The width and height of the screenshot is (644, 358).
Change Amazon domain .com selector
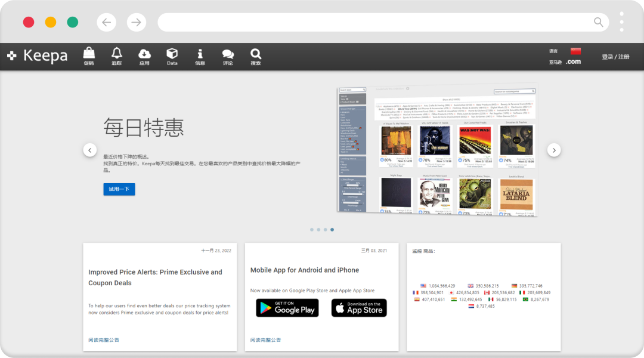point(573,61)
